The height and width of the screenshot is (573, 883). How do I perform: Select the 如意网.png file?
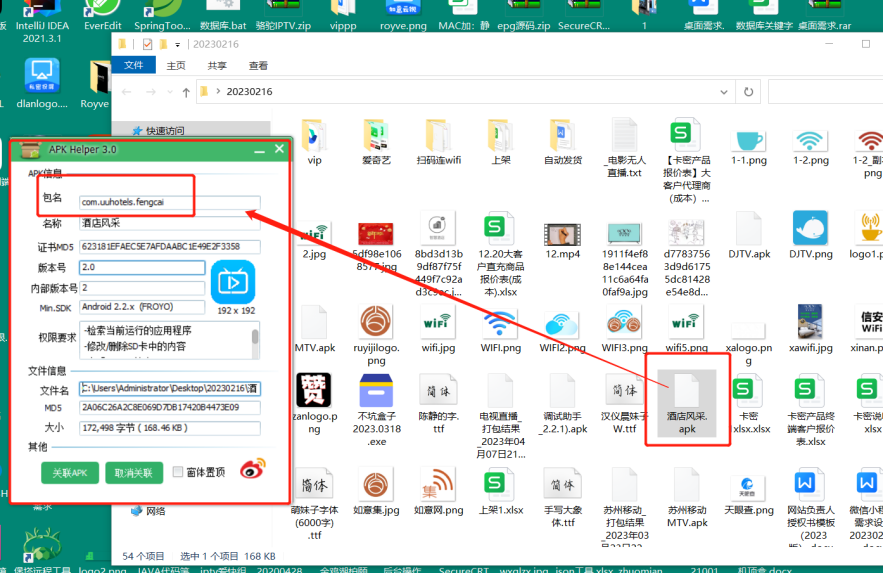click(x=439, y=492)
